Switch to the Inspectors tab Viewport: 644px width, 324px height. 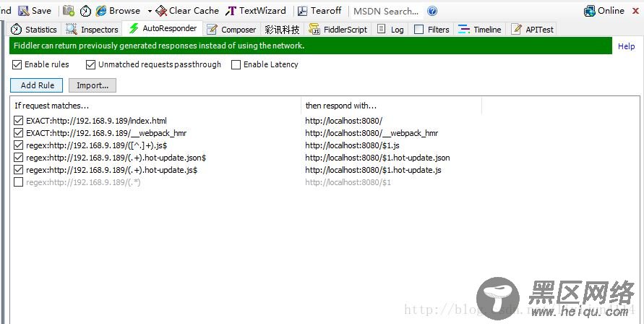(93, 29)
